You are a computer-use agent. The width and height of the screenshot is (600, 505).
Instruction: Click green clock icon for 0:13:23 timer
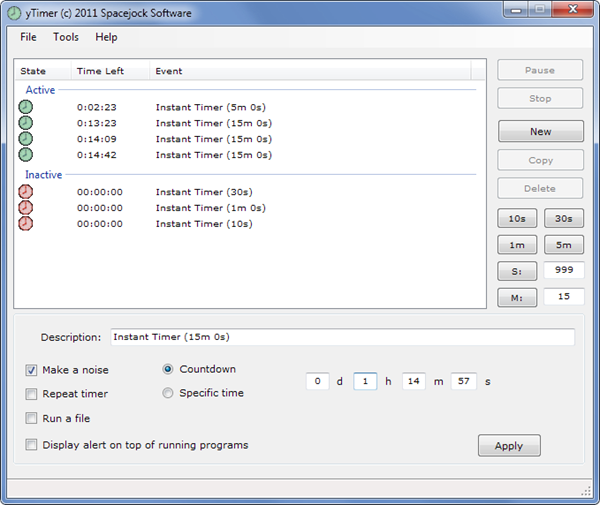pos(26,123)
